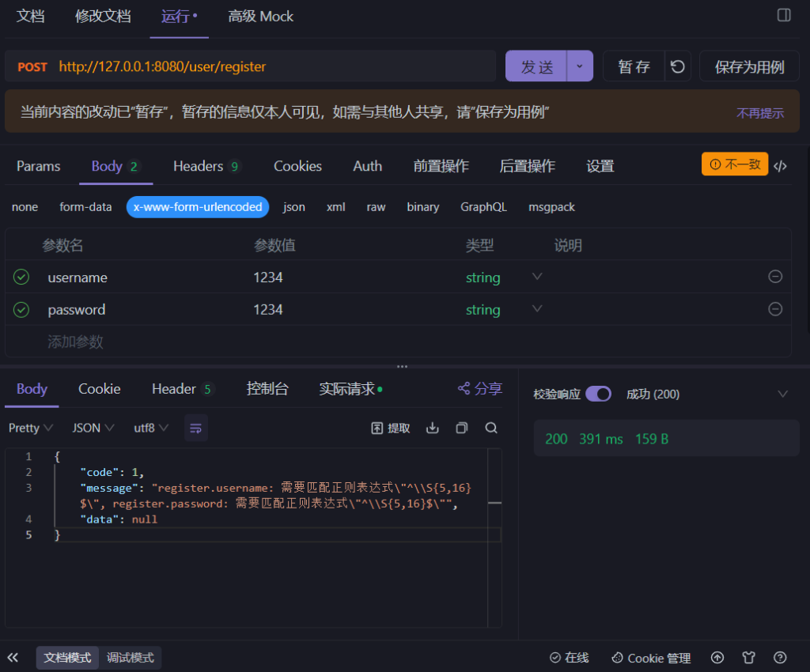Disable the password parameter checkbox
810x672 pixels.
[x=21, y=310]
